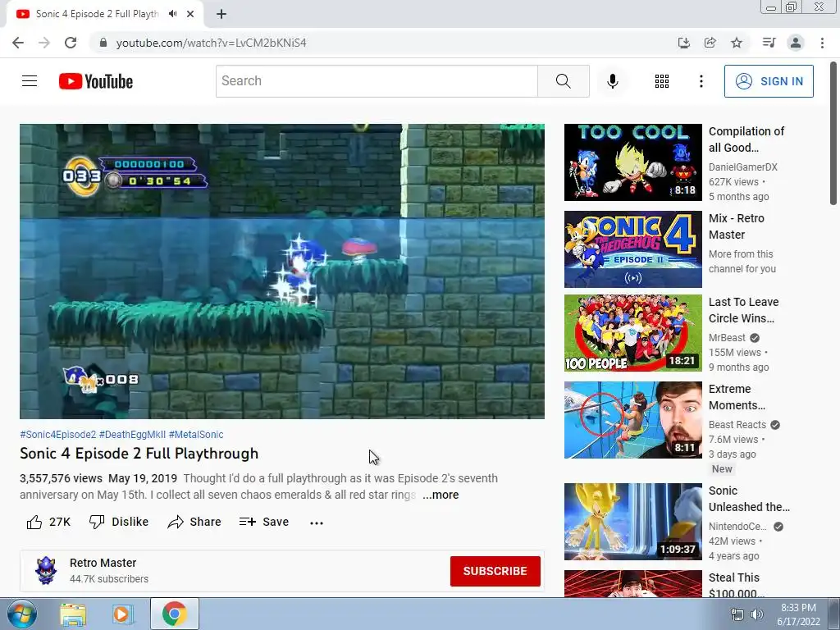Open more actions ellipsis under video
840x630 pixels.
click(x=317, y=523)
